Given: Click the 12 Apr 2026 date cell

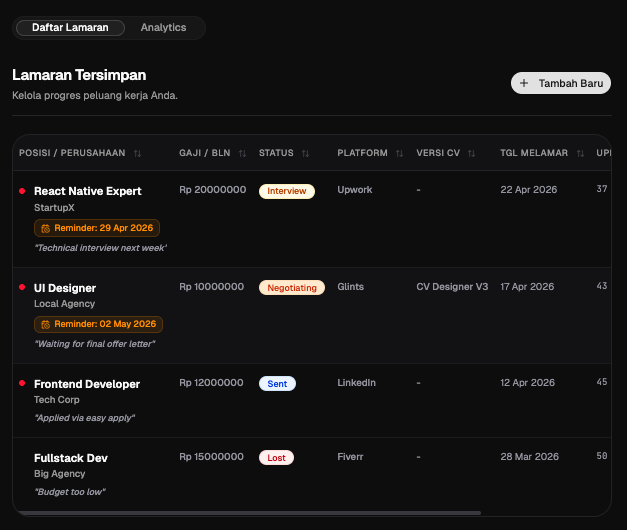Looking at the screenshot, I should (x=527, y=383).
